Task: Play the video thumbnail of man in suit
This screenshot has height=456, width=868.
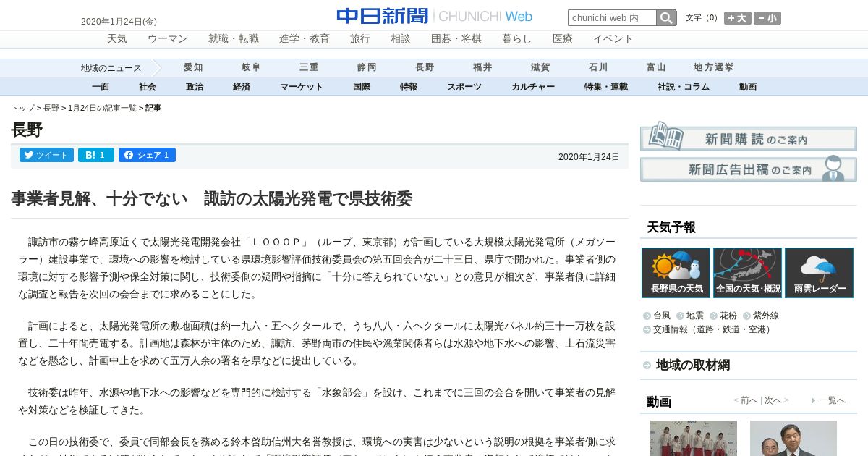Action: (x=793, y=438)
